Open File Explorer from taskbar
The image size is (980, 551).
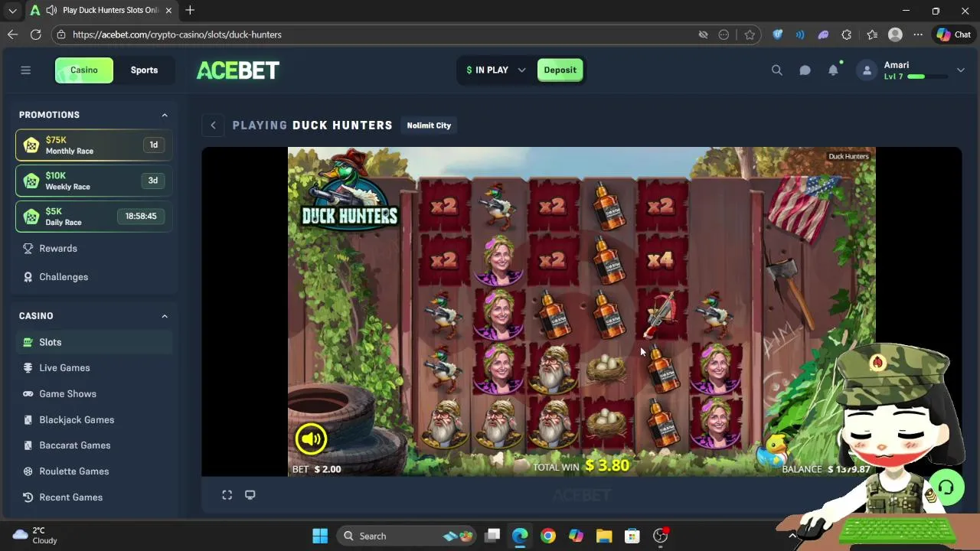(x=604, y=536)
